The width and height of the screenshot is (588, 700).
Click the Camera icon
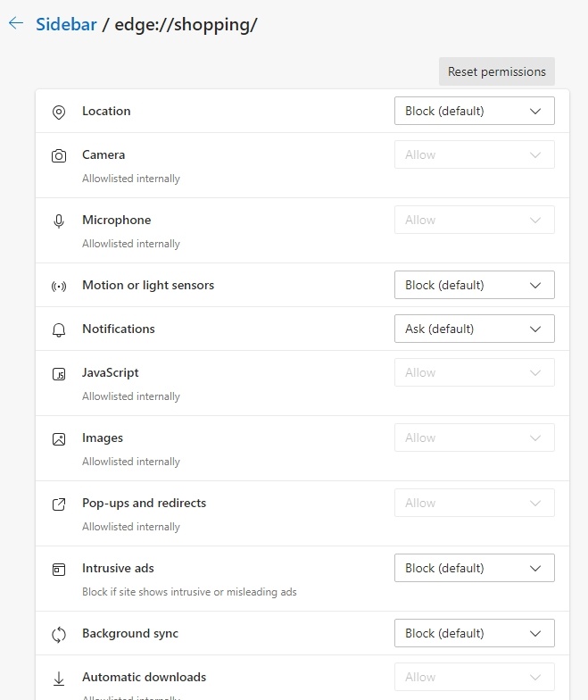(x=59, y=155)
